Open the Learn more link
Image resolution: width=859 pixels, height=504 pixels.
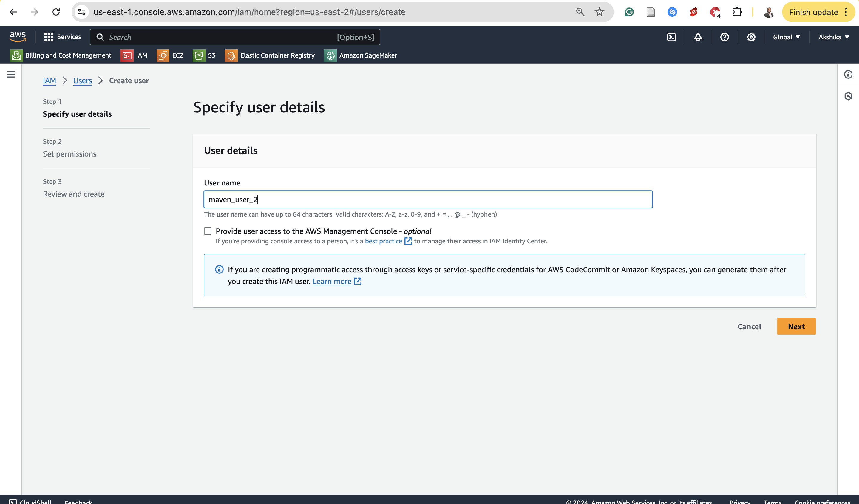pyautogui.click(x=332, y=282)
